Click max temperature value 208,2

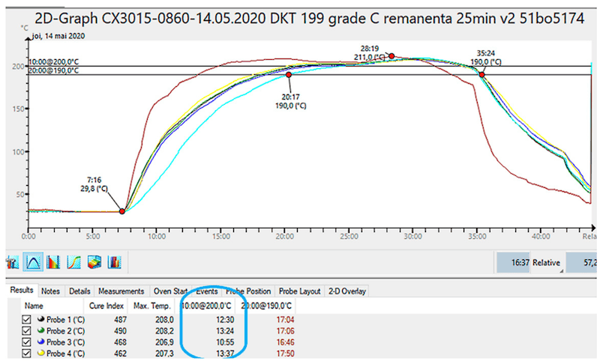pyautogui.click(x=164, y=331)
